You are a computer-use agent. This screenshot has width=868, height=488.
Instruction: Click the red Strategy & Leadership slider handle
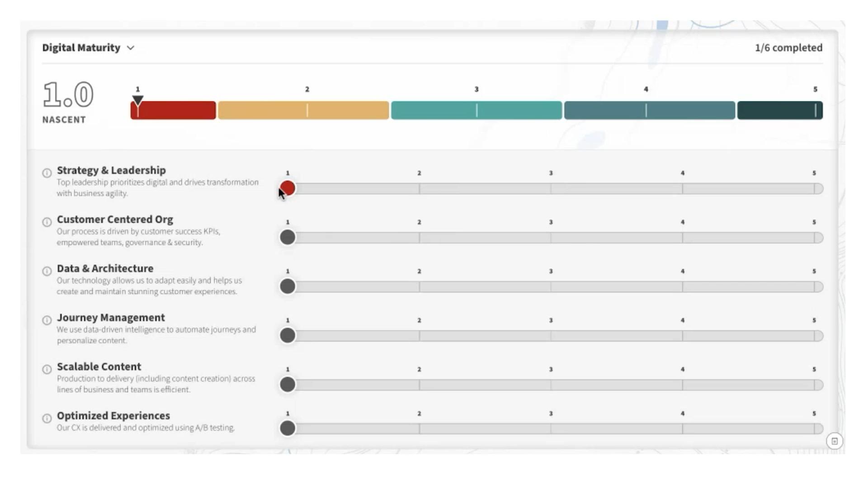point(288,188)
